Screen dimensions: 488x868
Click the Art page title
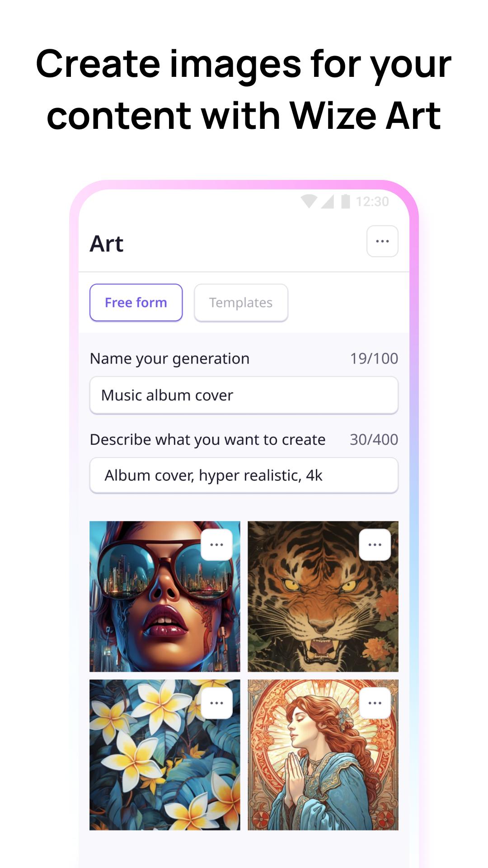point(107,244)
